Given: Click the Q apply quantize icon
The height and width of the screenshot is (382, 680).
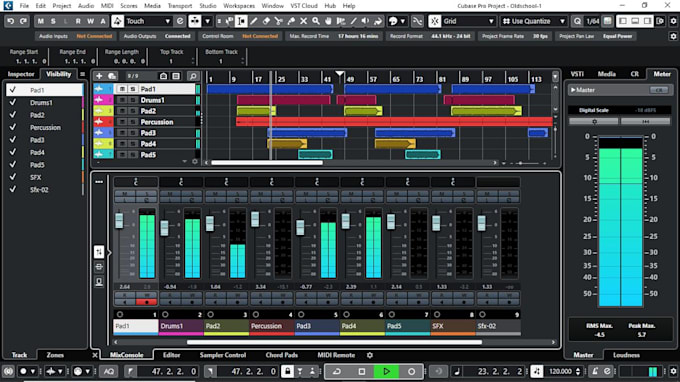Looking at the screenshot, I should [x=577, y=21].
